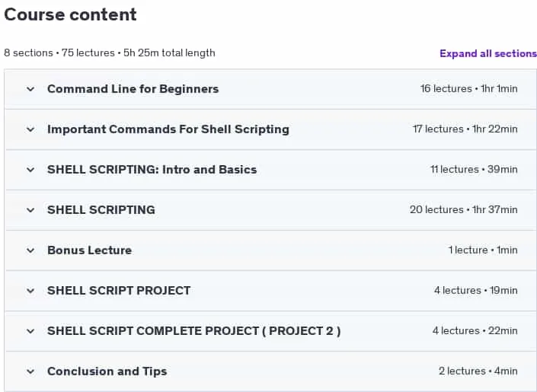Open the SHELL SCRIPTING section chevron

coord(30,210)
